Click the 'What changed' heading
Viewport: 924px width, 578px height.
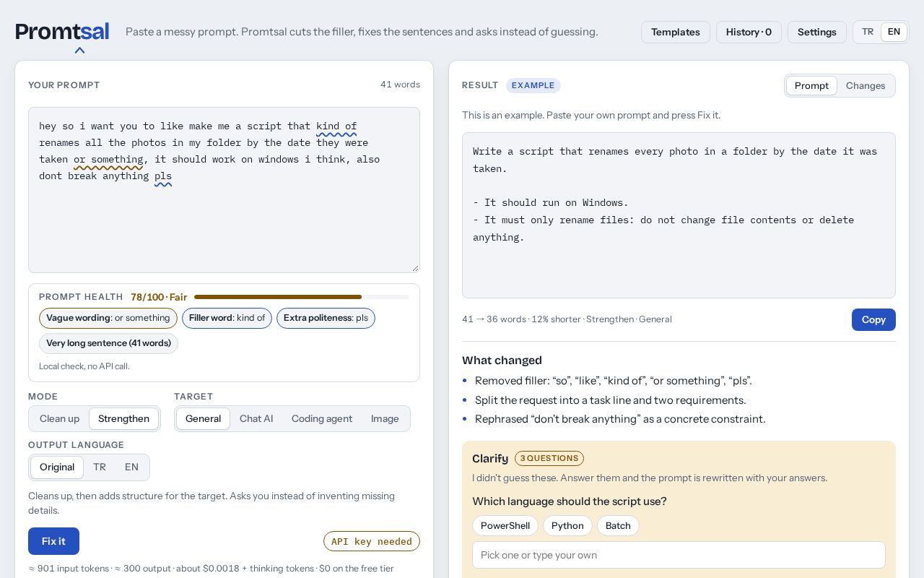click(502, 360)
